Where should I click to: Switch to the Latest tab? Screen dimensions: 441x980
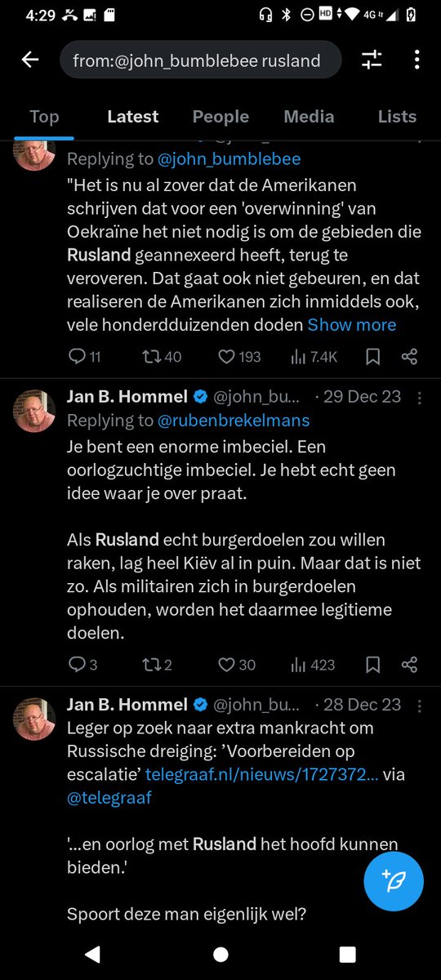(133, 117)
